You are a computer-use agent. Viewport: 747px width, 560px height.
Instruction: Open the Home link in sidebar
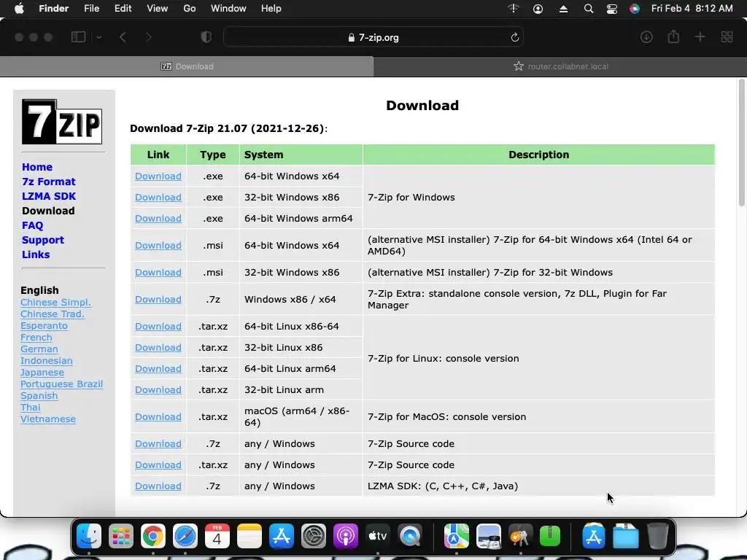[x=37, y=167]
